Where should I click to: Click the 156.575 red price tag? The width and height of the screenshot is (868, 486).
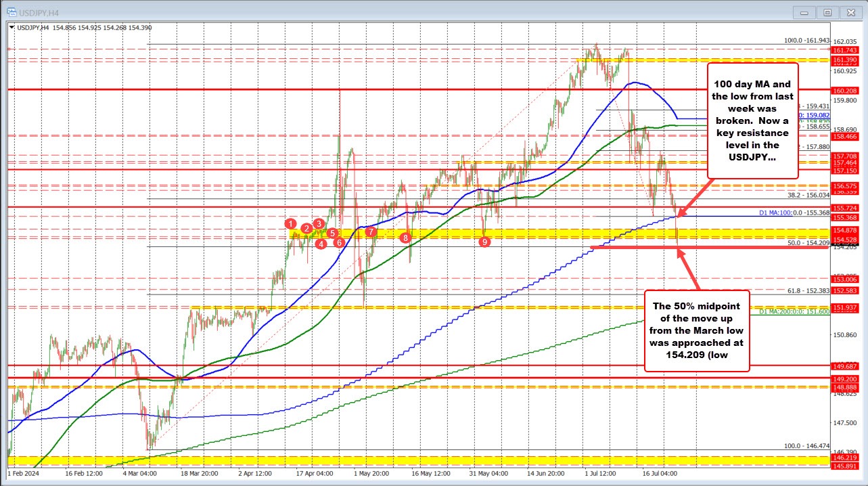coord(845,185)
